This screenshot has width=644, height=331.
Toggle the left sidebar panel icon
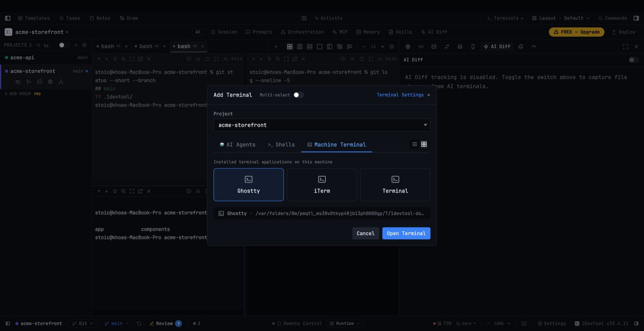coord(8,18)
